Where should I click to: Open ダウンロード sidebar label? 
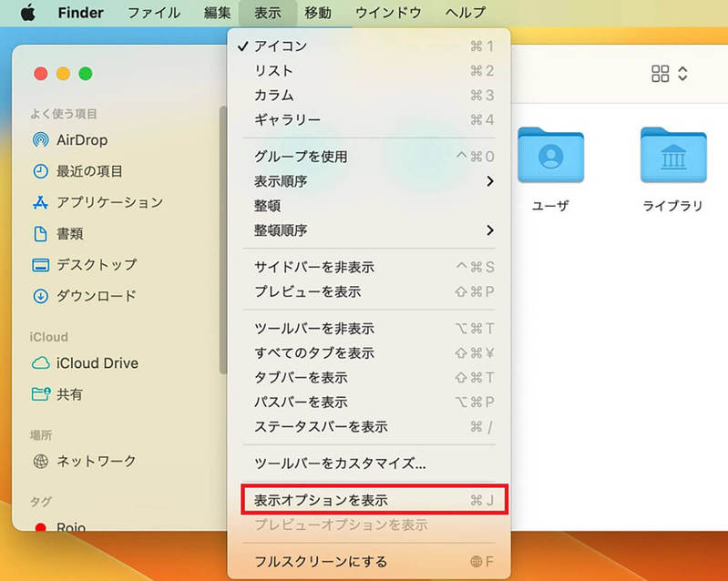[x=97, y=296]
